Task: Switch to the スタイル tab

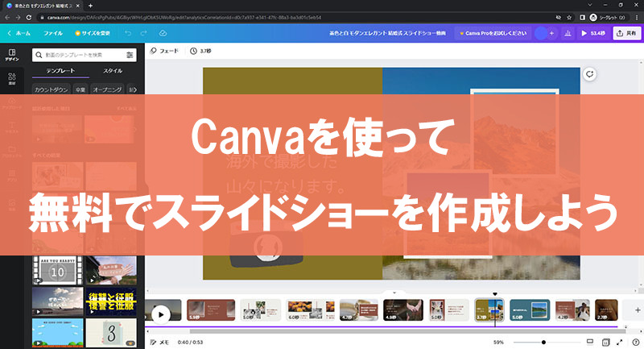Action: point(113,71)
